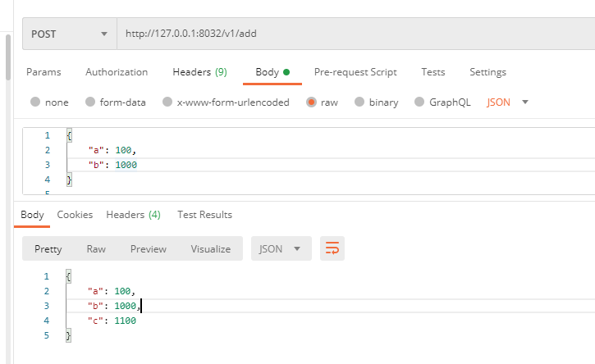Screen dimensions: 595x364
Task: Click closing brace on response line 5
Action: (68, 335)
